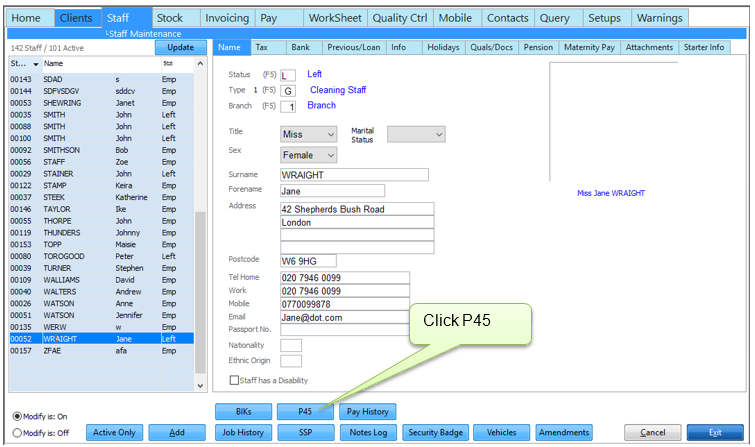Switch to the Invoicing main tab
This screenshot has width=755, height=447.
(x=226, y=18)
